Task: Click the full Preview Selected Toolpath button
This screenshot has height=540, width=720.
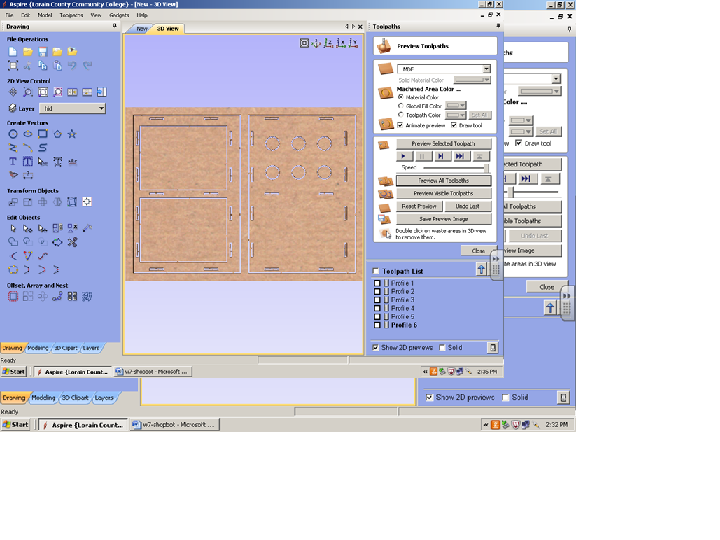Action: (x=444, y=144)
